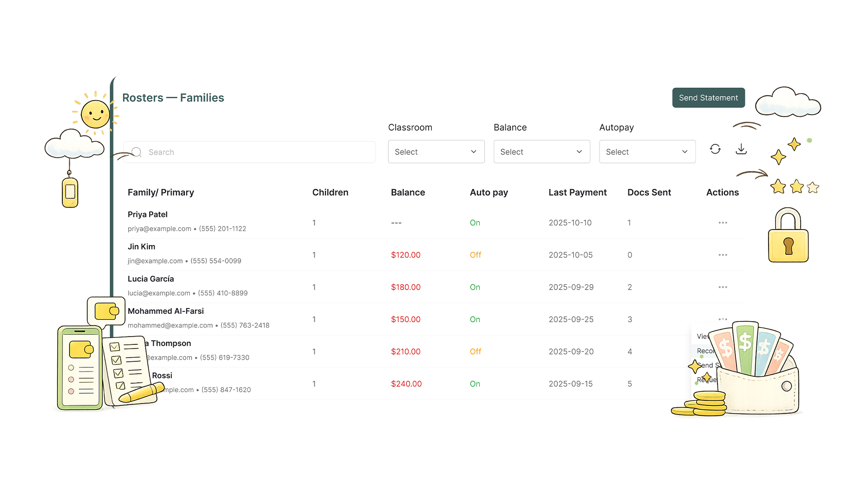Viewport: 868px width, 488px height.
Task: Open Lucia García's $180.00 balance
Action: pyautogui.click(x=406, y=287)
